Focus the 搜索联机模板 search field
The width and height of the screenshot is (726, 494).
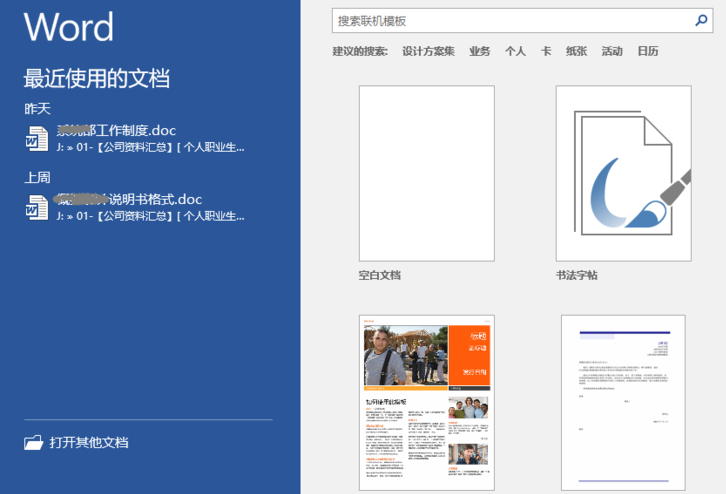(510, 20)
